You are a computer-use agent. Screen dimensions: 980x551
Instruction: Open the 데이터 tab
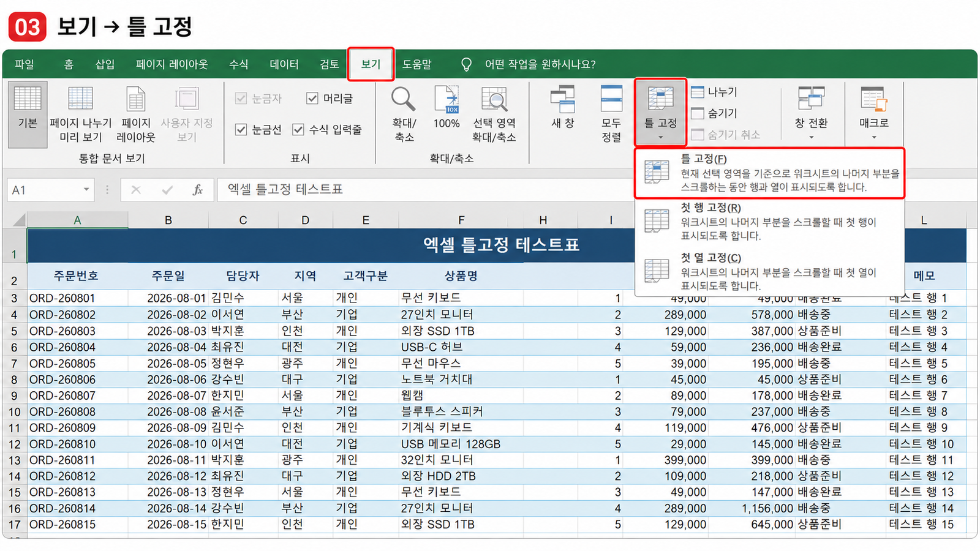coord(284,64)
